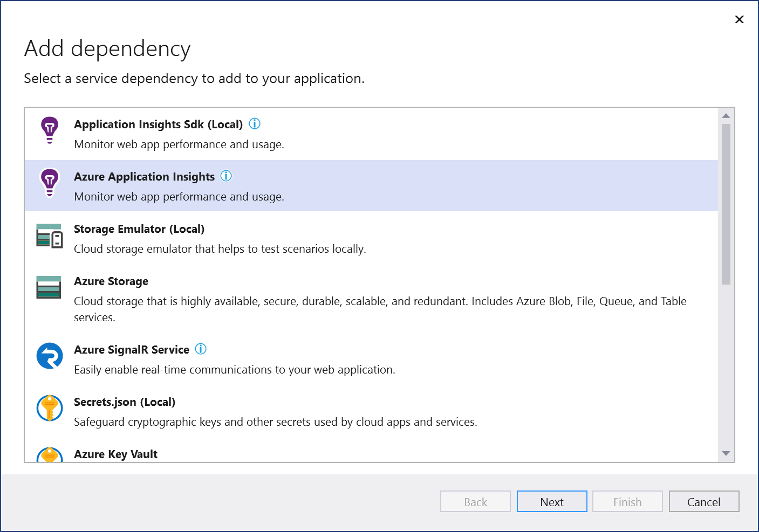Click the Next button
Image resolution: width=759 pixels, height=532 pixels.
tap(552, 501)
